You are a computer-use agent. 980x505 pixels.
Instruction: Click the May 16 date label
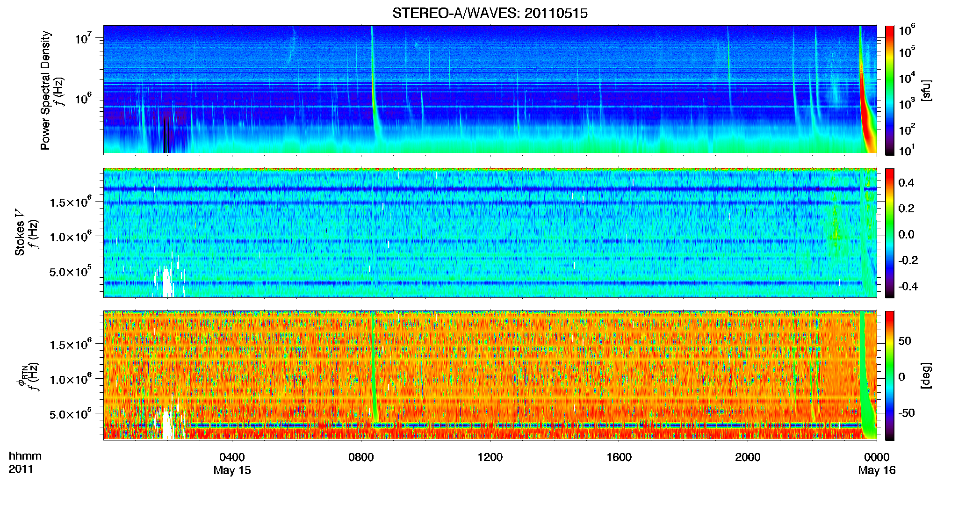pos(877,470)
